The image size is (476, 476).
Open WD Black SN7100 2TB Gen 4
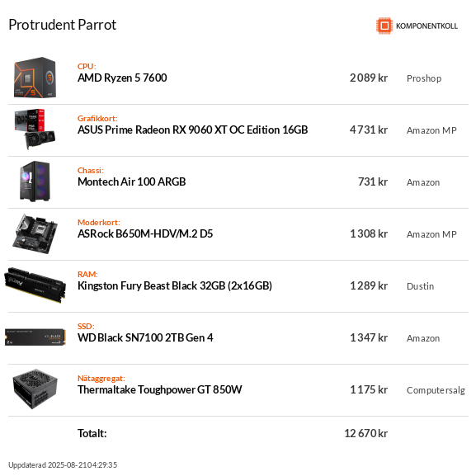[x=145, y=338]
